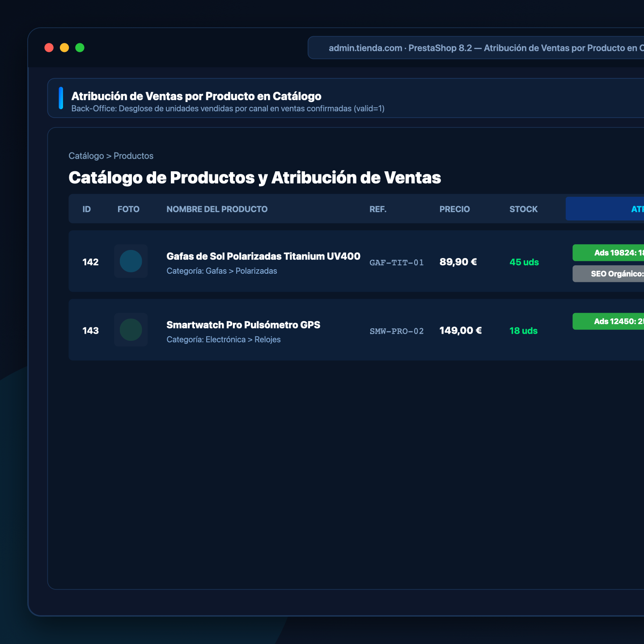Close the window with the red button
The image size is (644, 644).
49,48
